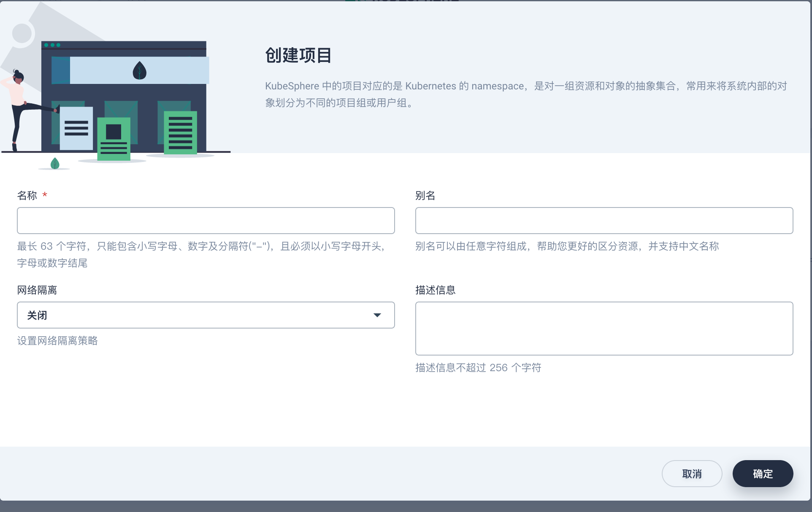Select the 关闭 option in network isolation selector
This screenshot has height=512, width=812.
click(x=37, y=315)
